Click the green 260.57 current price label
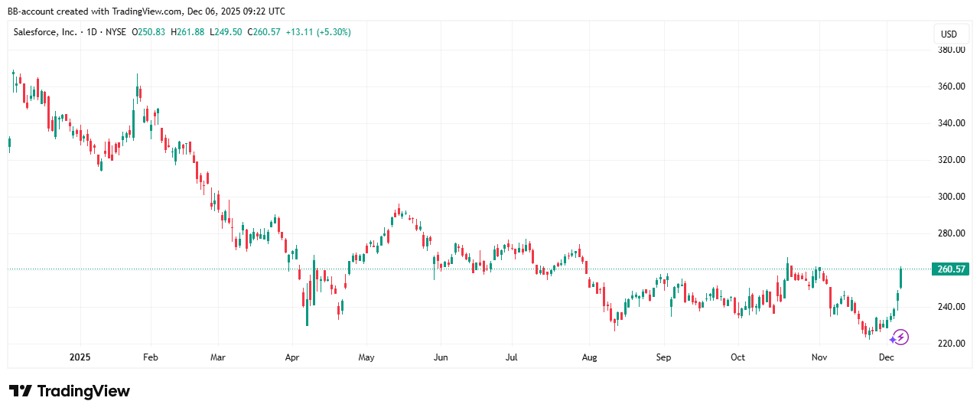 949,269
